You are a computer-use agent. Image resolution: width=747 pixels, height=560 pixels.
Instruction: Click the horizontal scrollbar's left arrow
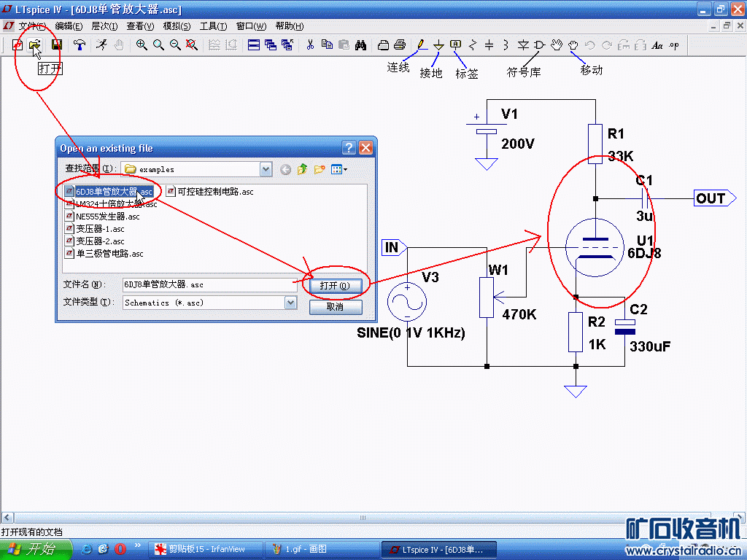point(7,517)
